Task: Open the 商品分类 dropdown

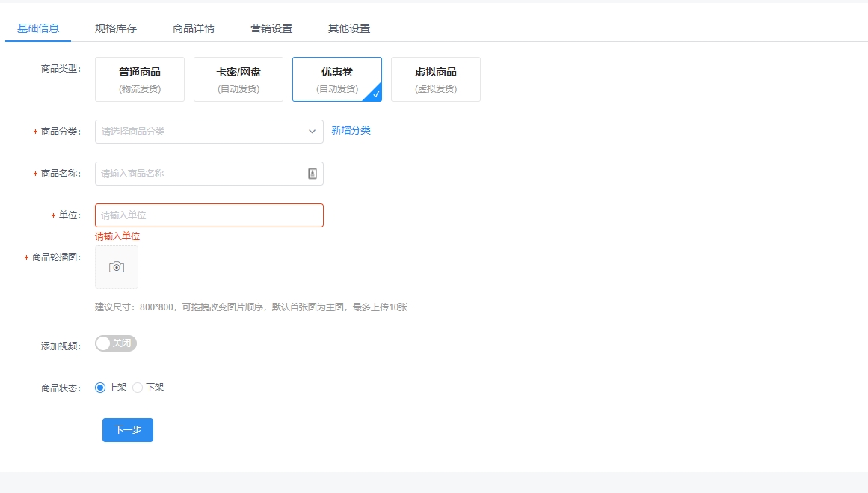Action: [x=202, y=132]
